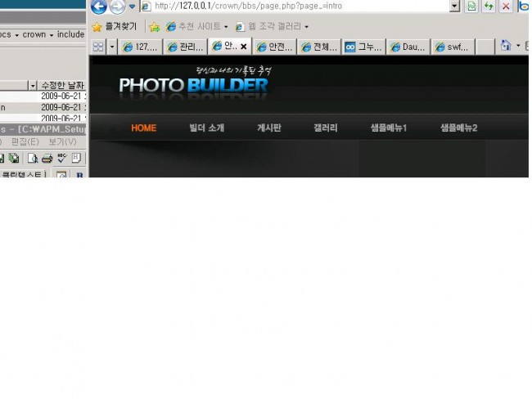This screenshot has width=532, height=399.
Task: Click the browser Home icon
Action: [x=506, y=45]
